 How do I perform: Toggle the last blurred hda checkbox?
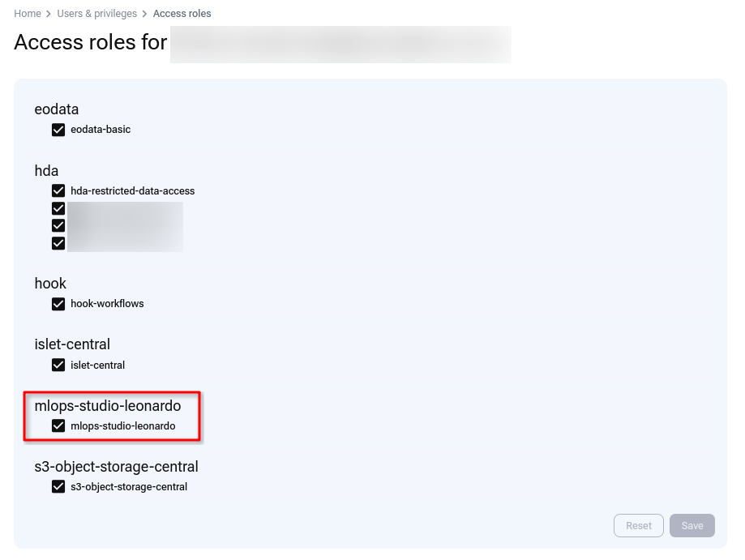(58, 243)
